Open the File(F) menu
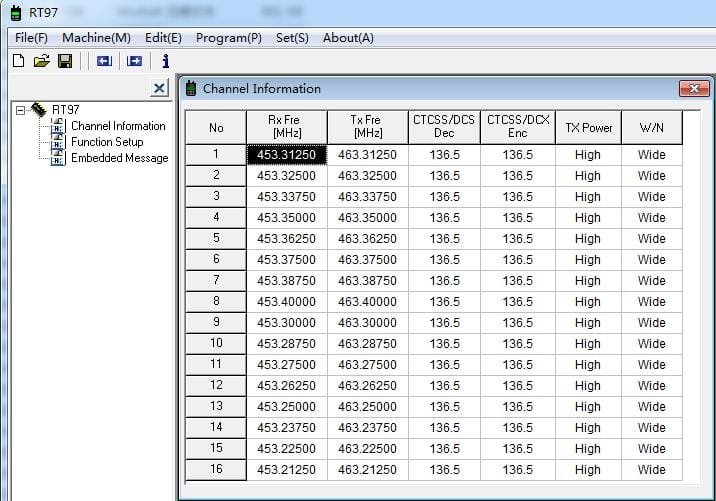The height and width of the screenshot is (501, 716). tap(32, 37)
